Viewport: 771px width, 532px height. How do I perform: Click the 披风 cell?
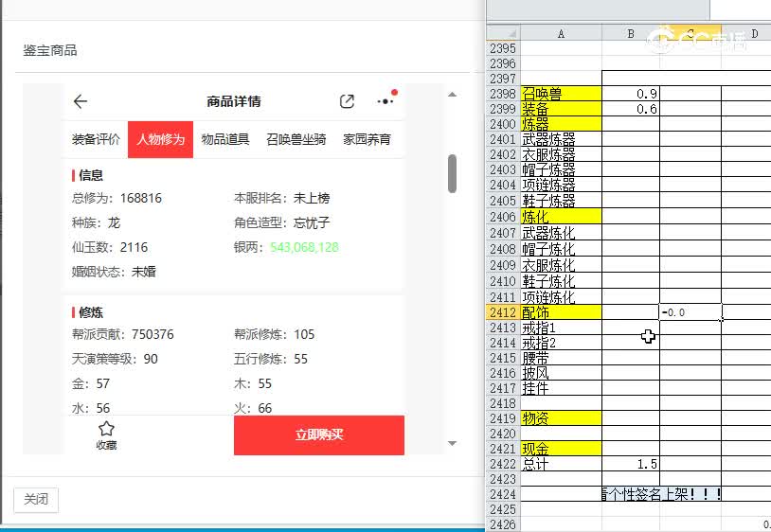point(561,373)
